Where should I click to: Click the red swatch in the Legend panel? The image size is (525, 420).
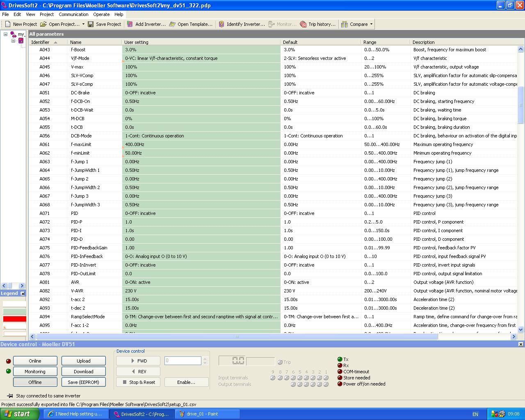coord(14,319)
